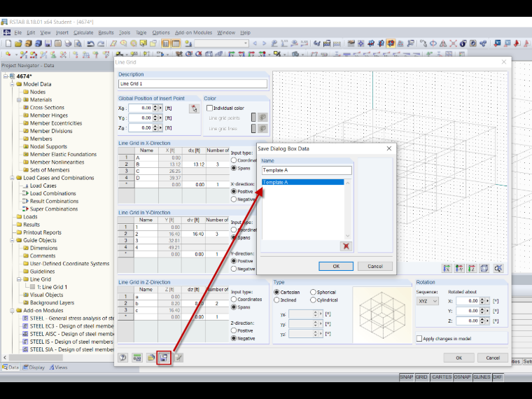
Task: Switch to the Display navigator tab
Action: coord(34,367)
